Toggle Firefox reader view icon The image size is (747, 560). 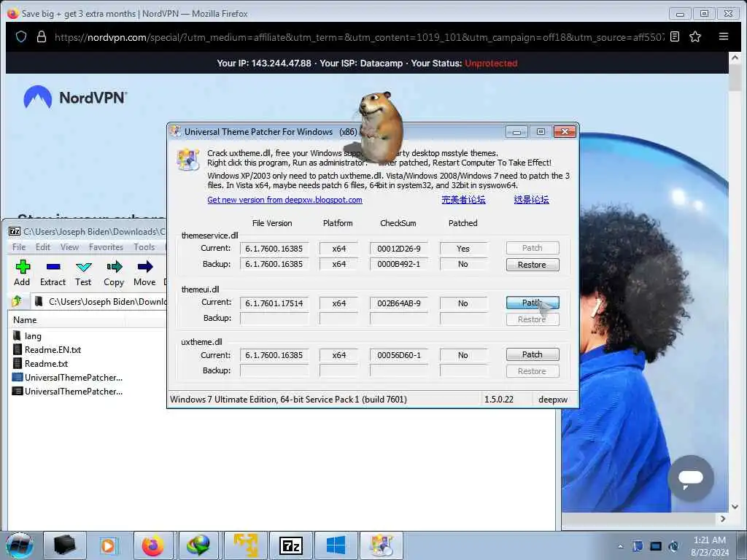click(x=675, y=36)
